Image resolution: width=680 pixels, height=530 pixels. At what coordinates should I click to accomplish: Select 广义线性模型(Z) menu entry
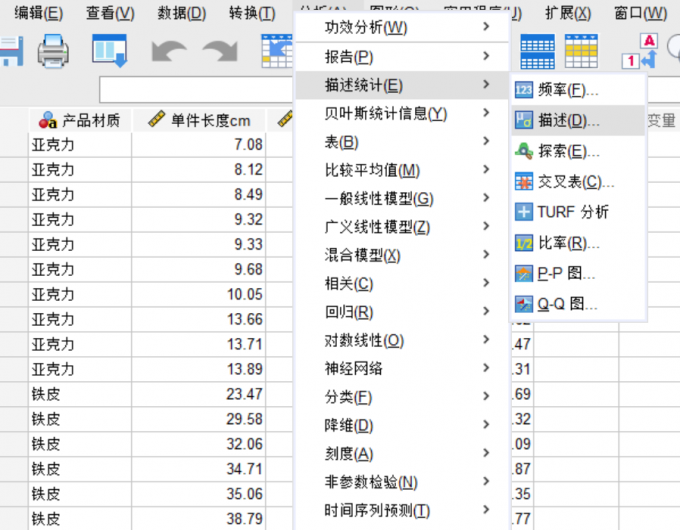pos(402,226)
